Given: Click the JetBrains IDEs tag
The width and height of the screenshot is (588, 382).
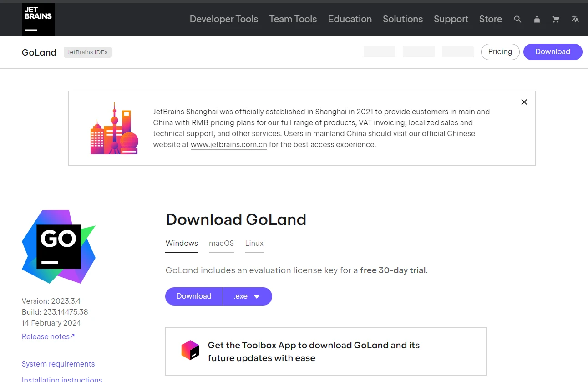Looking at the screenshot, I should (87, 52).
